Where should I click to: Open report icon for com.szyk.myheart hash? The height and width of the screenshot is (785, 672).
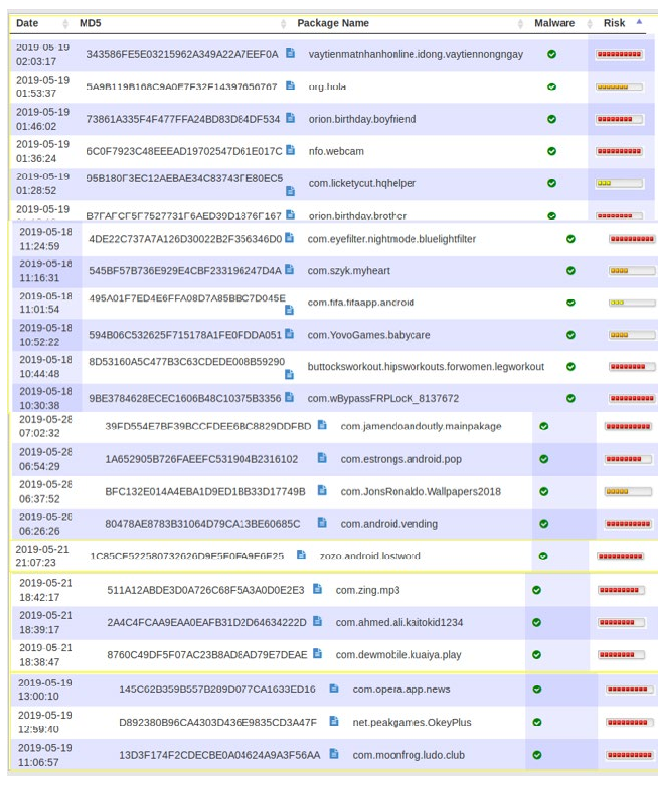289,269
